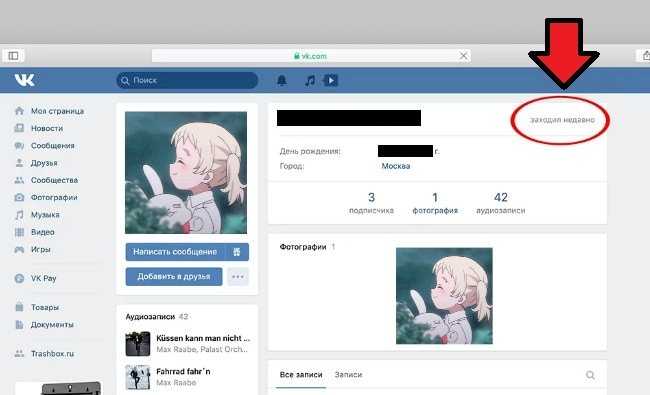Screen dimensions: 650x395
Task: Click the camera icon beside Фотографии
Action: pos(19,197)
